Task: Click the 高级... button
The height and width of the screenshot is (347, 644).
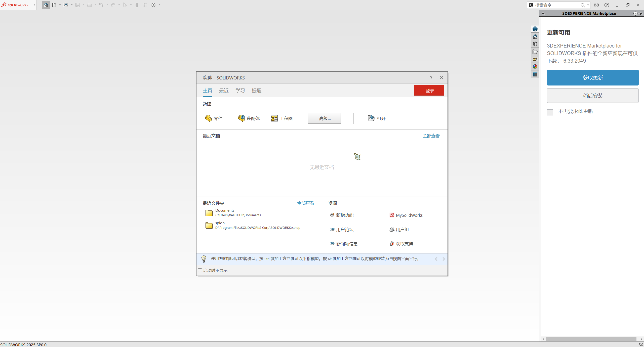Action: (324, 118)
